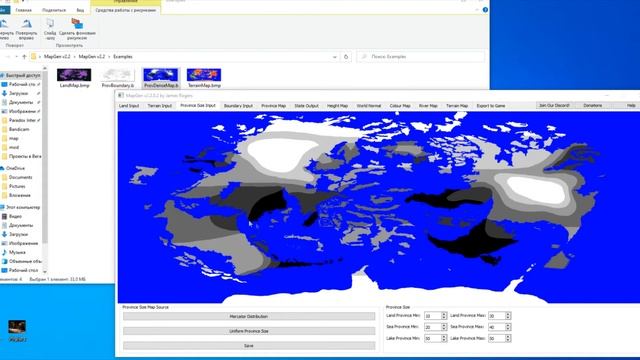Click Rotate Right icon in Explorer ribbon
Viewport: 640px width, 360px height.
tap(27, 24)
